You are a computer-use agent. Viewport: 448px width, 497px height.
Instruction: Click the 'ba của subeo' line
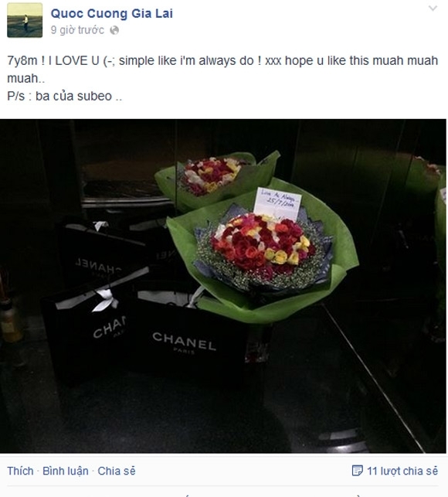pyautogui.click(x=64, y=96)
